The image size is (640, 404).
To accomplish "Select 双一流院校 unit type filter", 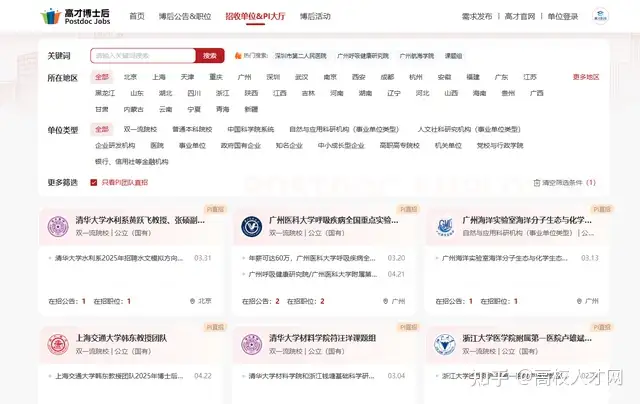I will tap(140, 130).
